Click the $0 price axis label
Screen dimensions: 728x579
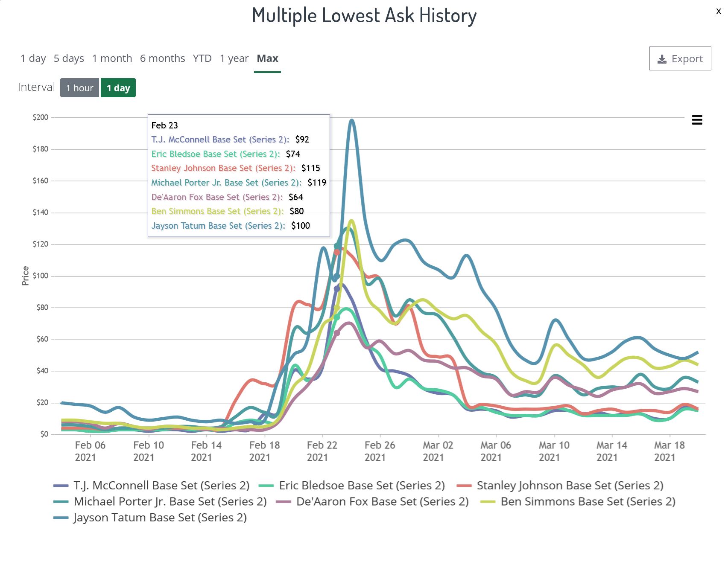click(44, 434)
